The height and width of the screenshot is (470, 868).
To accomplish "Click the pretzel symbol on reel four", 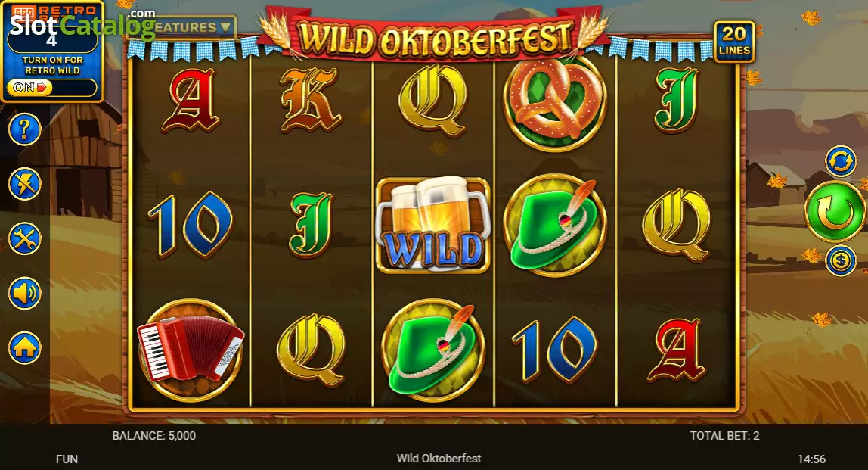I will (555, 103).
